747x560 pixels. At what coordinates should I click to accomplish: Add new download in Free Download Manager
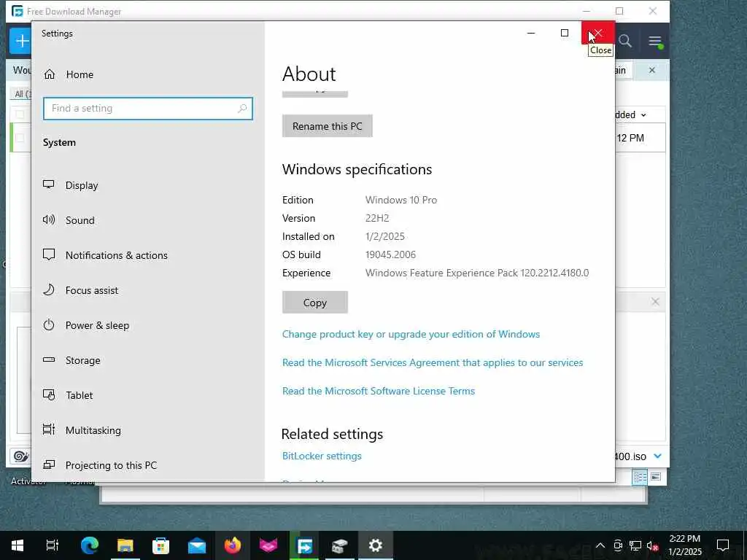pyautogui.click(x=20, y=41)
